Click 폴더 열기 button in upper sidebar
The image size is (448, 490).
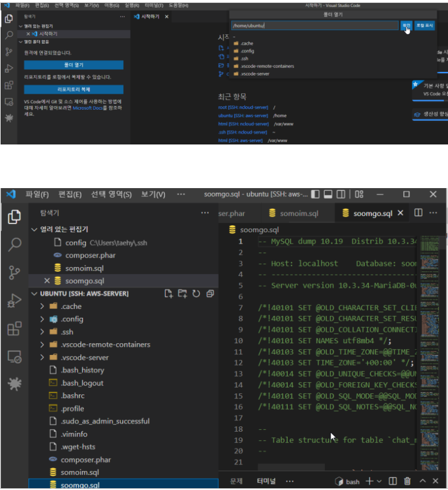coord(74,65)
